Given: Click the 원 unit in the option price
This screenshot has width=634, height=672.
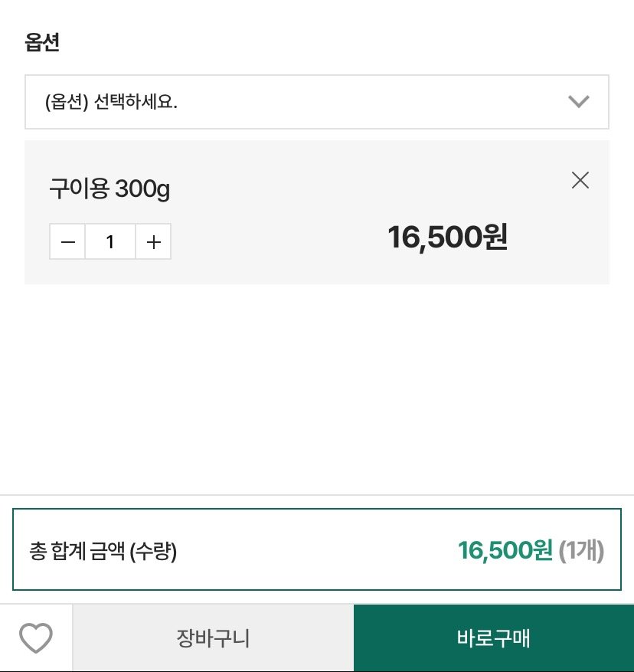Looking at the screenshot, I should pyautogui.click(x=495, y=238).
